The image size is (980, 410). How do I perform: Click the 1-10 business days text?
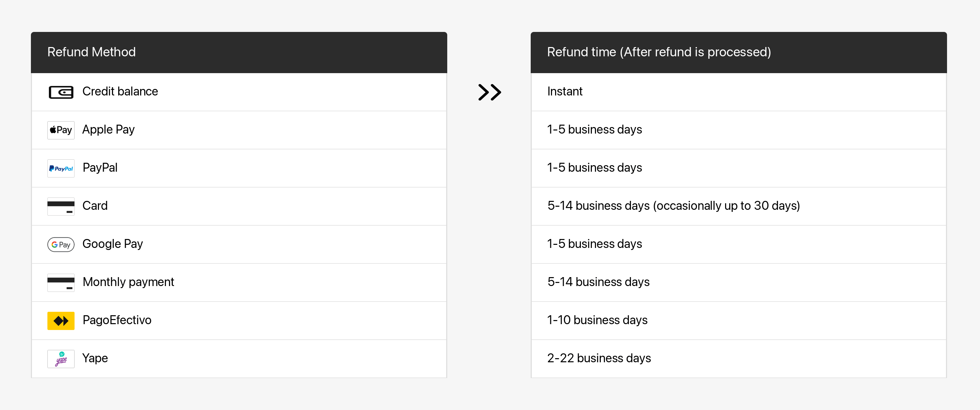pos(597,320)
